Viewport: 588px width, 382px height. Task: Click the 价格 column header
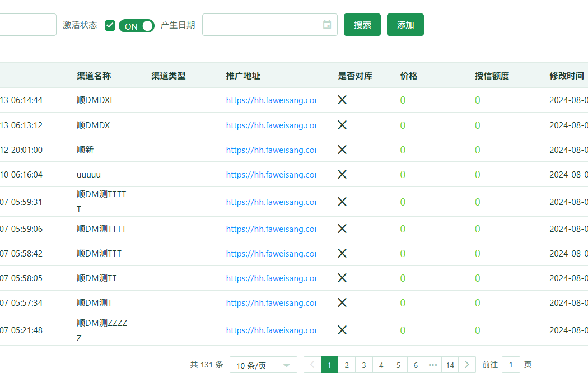(409, 76)
